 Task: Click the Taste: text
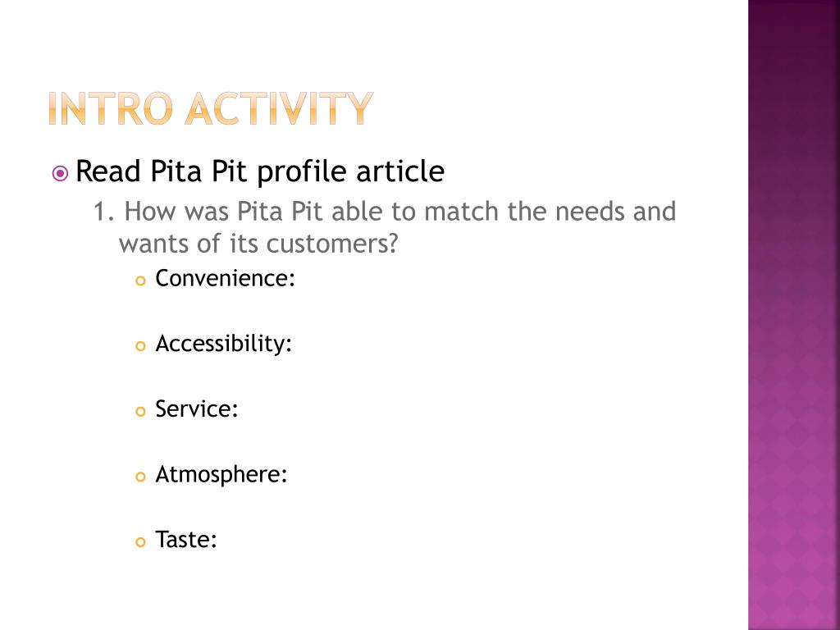point(186,540)
